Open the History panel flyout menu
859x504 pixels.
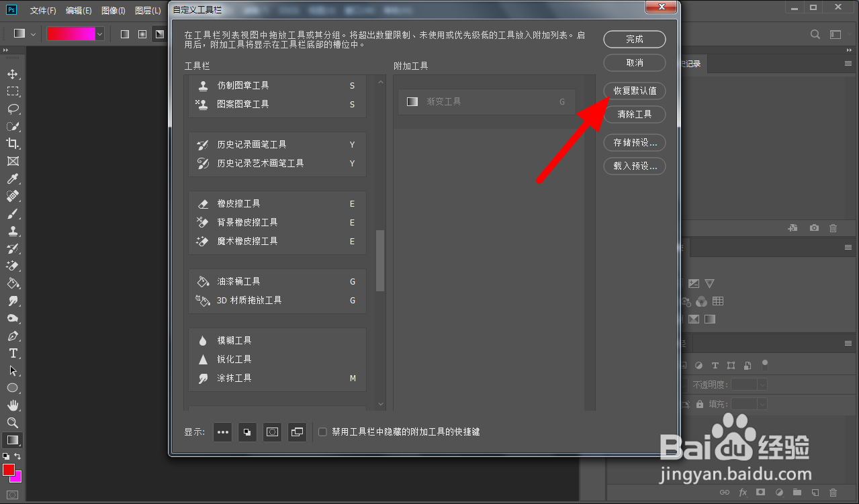(848, 63)
